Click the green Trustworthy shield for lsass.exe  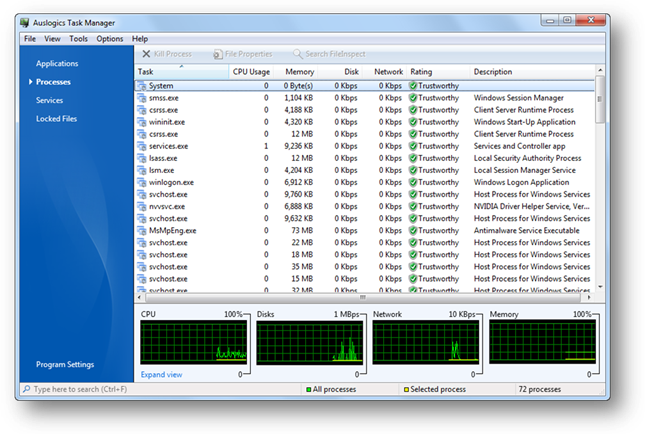pyautogui.click(x=412, y=158)
